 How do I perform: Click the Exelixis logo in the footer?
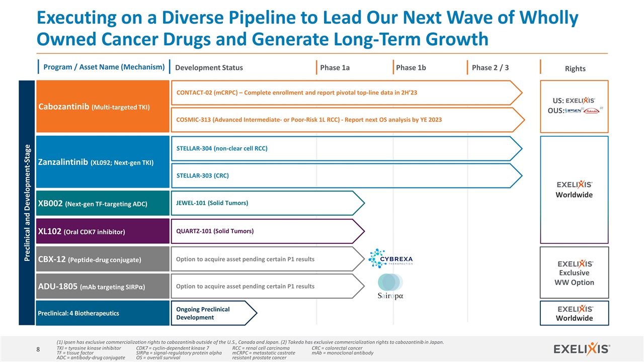tap(582, 349)
